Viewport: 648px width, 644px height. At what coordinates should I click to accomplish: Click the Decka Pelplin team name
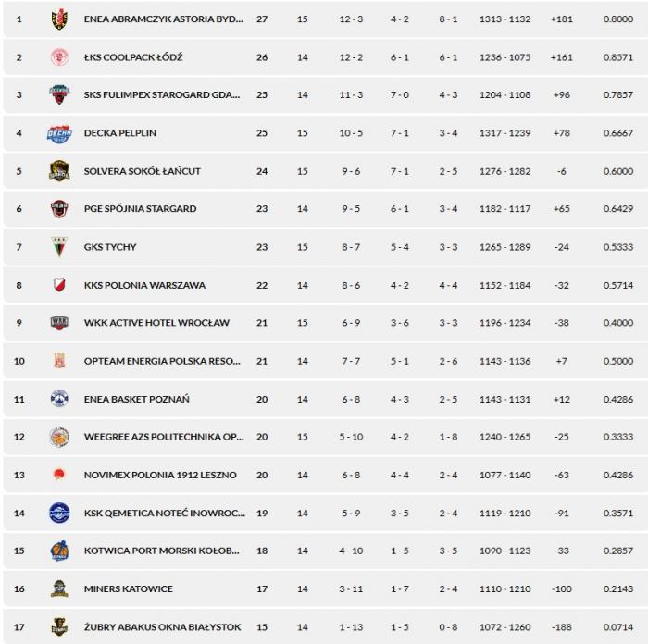(x=119, y=133)
